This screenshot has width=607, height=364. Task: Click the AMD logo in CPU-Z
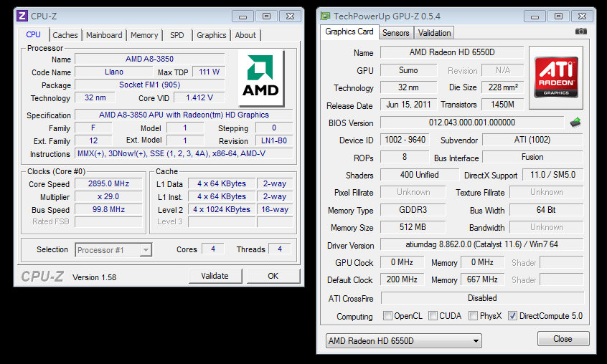click(261, 77)
